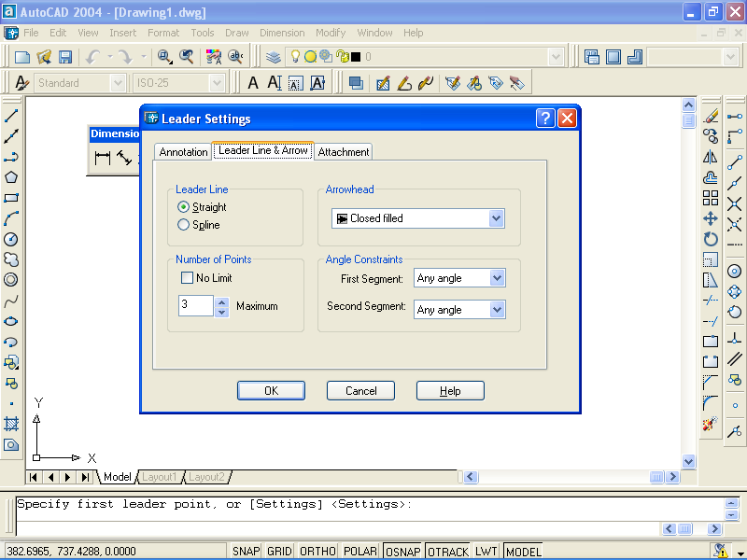The width and height of the screenshot is (747, 560).
Task: Open the layer list dropdown
Action: [556, 57]
